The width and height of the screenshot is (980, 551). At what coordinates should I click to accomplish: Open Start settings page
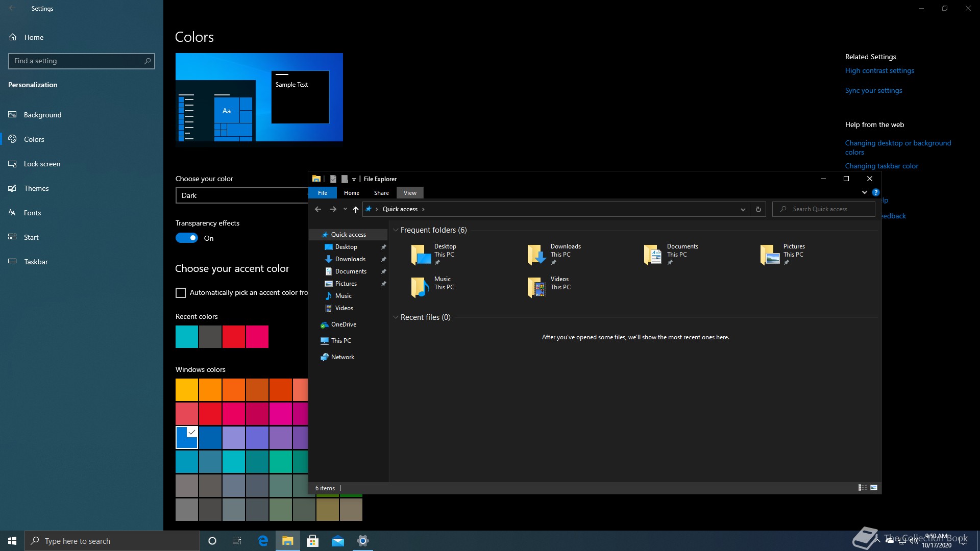click(x=82, y=237)
